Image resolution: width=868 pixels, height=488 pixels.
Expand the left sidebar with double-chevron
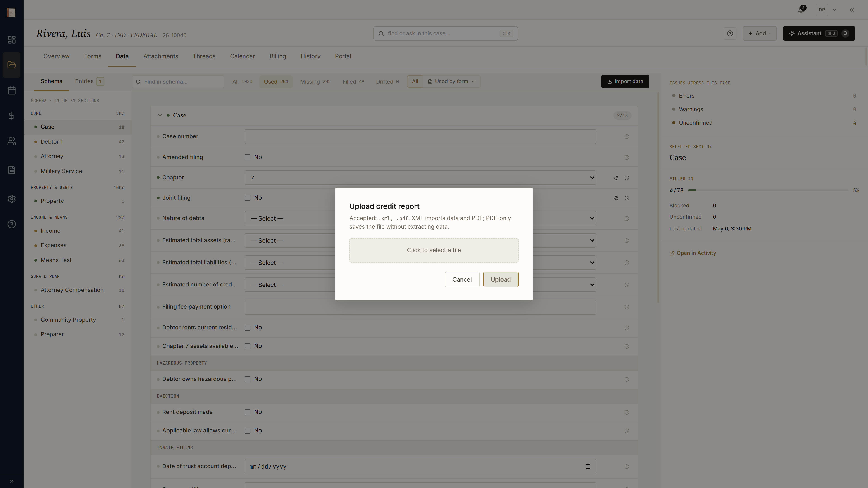click(x=12, y=481)
